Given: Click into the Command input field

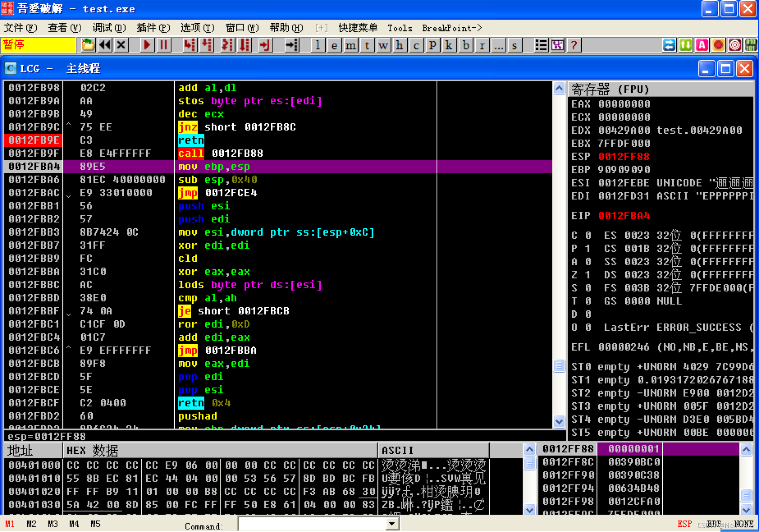Looking at the screenshot, I should [312, 524].
